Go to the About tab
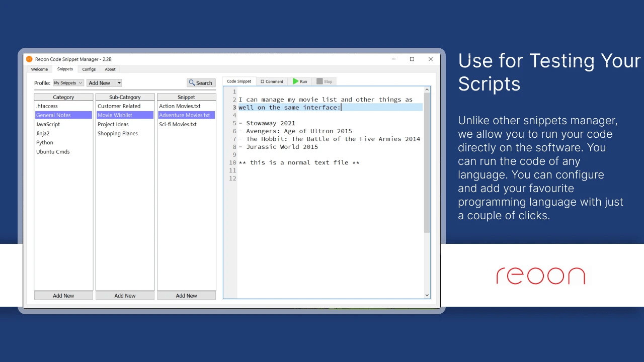The image size is (644, 362). click(110, 69)
